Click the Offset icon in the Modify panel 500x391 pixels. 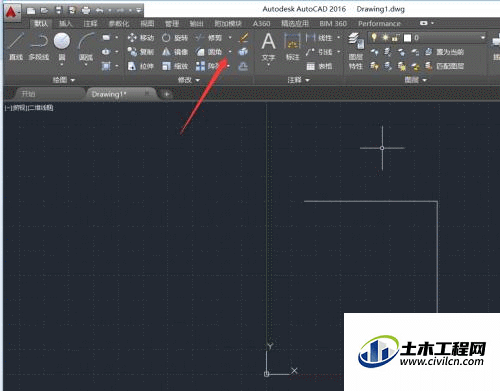click(243, 66)
